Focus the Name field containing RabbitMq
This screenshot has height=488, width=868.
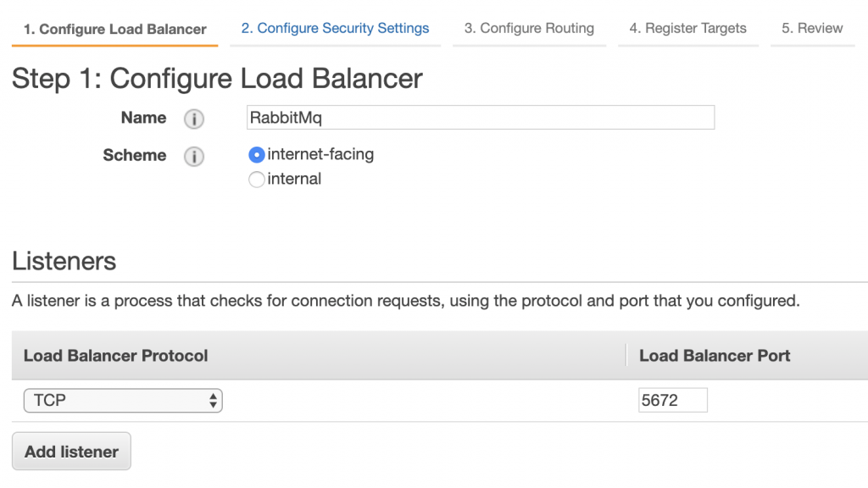click(481, 117)
